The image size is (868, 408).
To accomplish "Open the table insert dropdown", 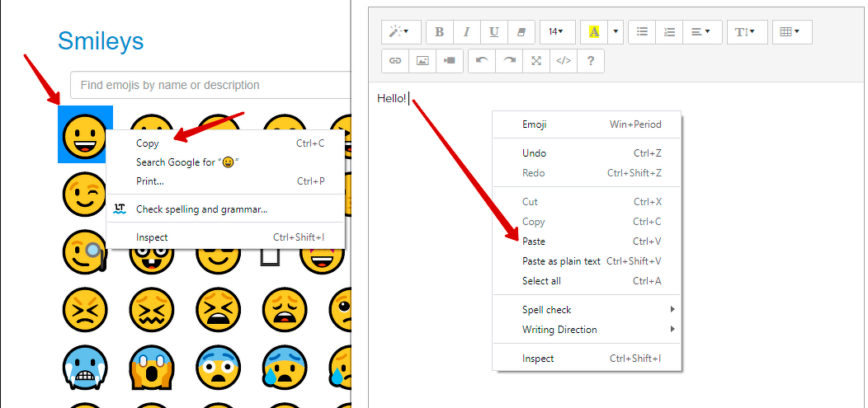I will point(792,32).
